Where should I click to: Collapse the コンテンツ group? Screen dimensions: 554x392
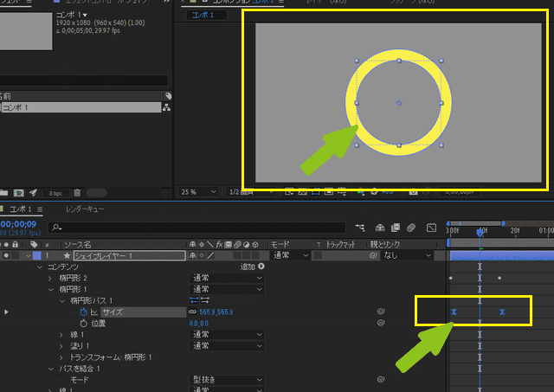click(x=40, y=267)
